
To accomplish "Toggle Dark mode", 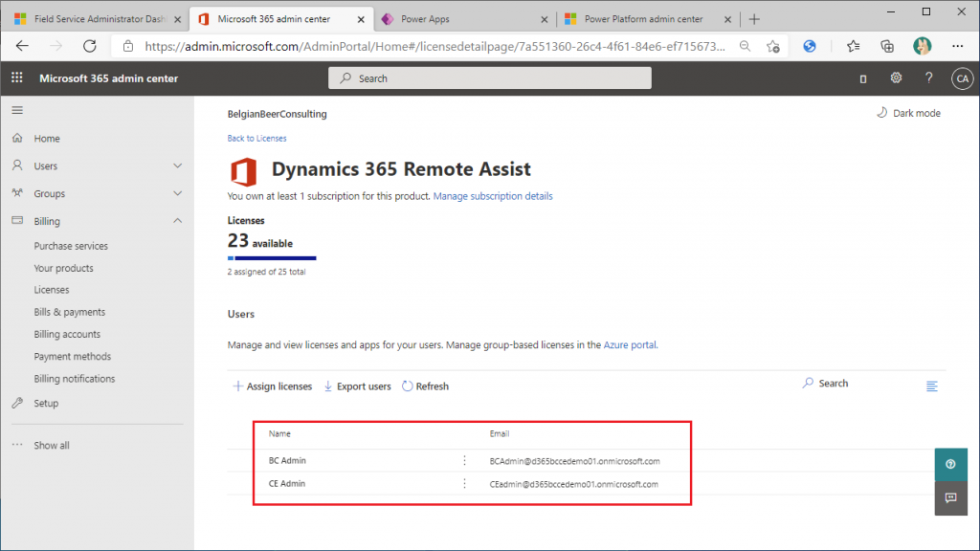I will [x=909, y=113].
